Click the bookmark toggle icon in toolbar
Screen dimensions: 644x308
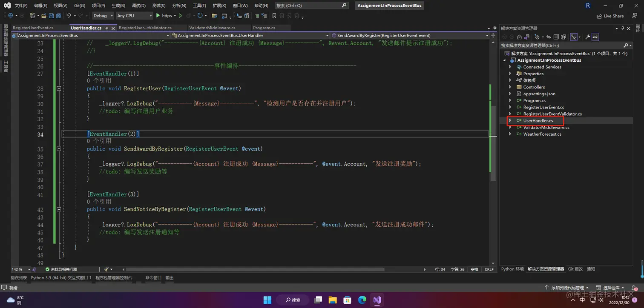click(x=274, y=16)
